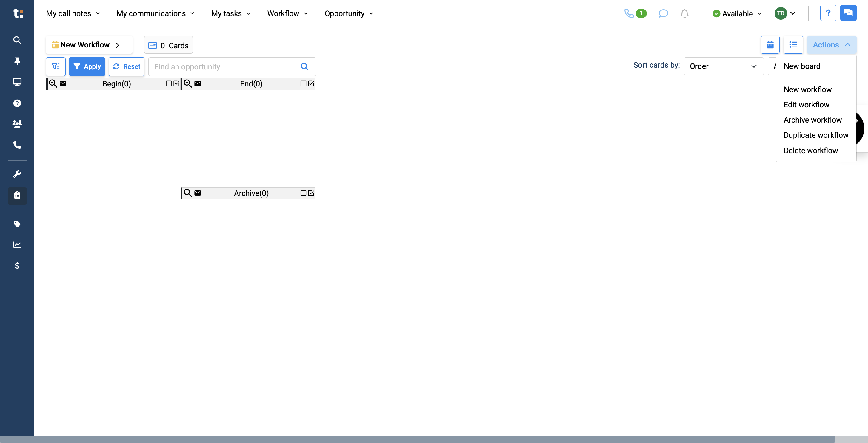Image resolution: width=868 pixels, height=443 pixels.
Task: Open search from the left sidebar
Action: pos(17,40)
